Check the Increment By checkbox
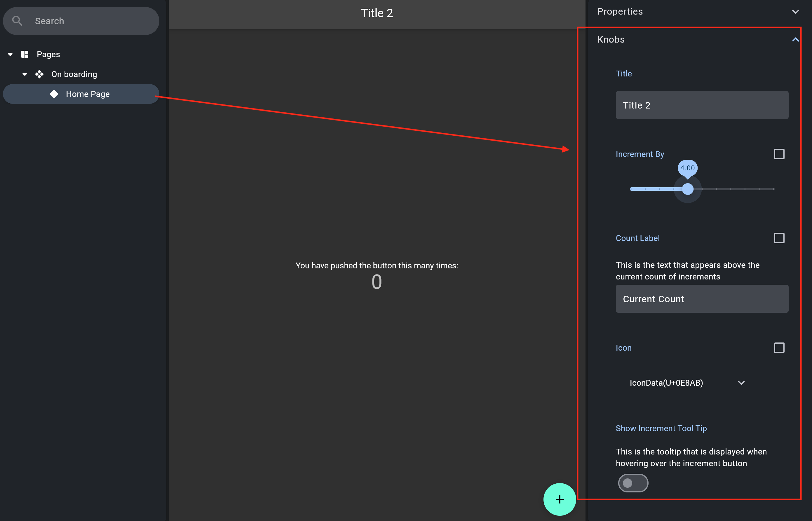Screen dimensions: 812x521 pyautogui.click(x=779, y=154)
